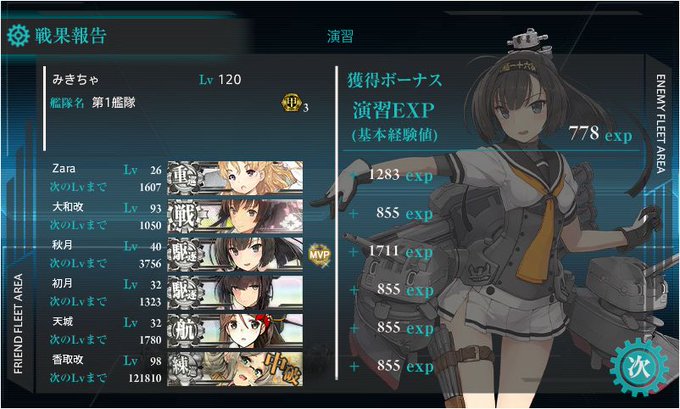The width and height of the screenshot is (680, 409).
Task: Select 天城's portrait banner
Action: 235,330
